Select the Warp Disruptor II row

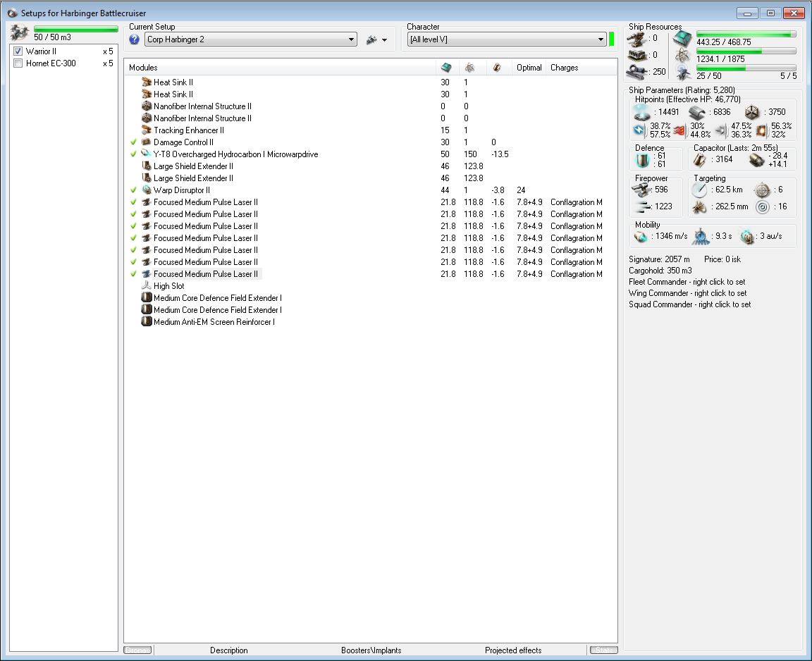coord(370,190)
